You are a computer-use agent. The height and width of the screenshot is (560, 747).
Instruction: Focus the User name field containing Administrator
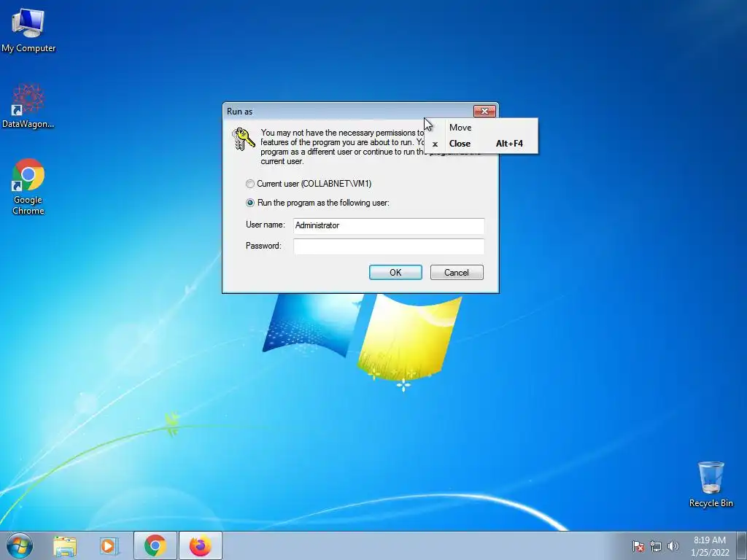389,225
